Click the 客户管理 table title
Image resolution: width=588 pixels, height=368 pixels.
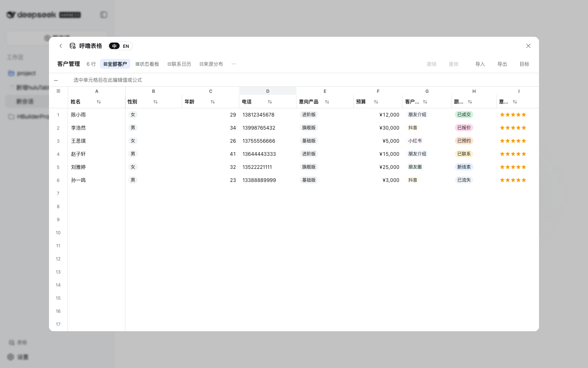pos(69,64)
